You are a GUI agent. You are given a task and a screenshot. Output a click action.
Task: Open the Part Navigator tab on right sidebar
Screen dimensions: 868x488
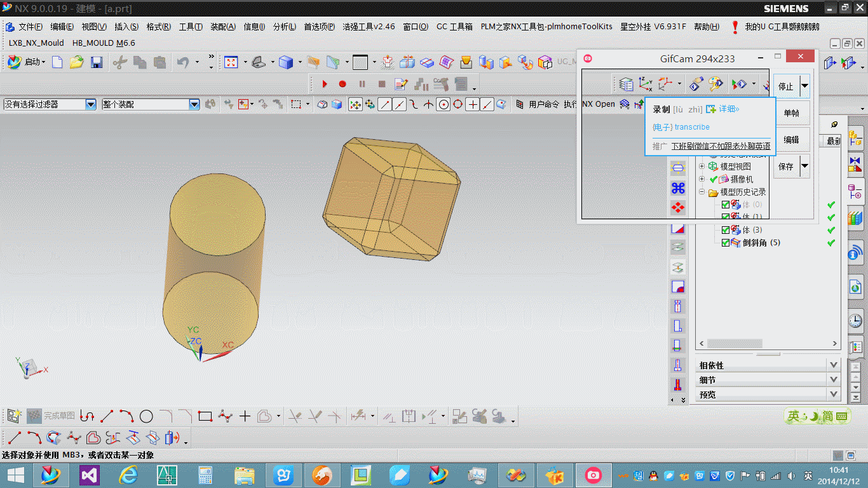[x=855, y=191]
